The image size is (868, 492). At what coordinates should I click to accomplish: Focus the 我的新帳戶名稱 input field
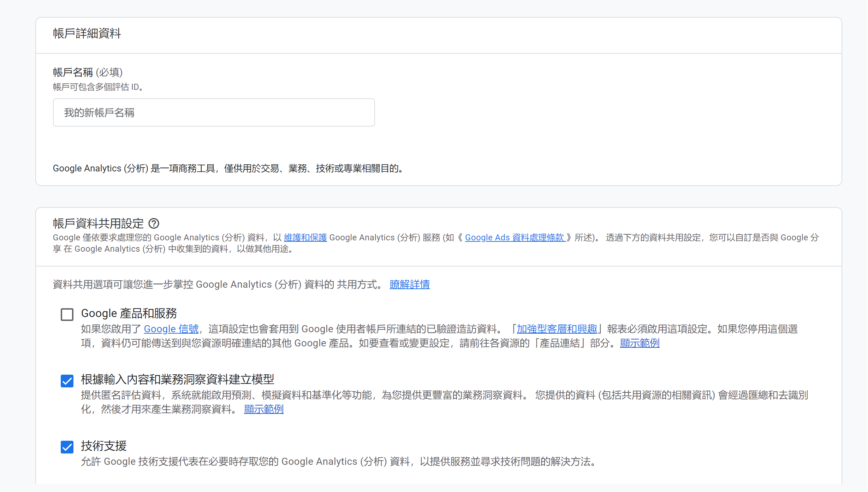coord(214,112)
